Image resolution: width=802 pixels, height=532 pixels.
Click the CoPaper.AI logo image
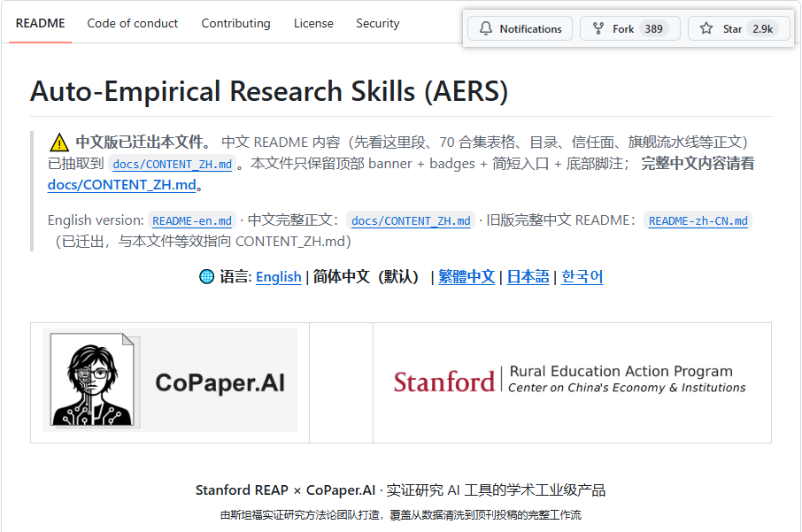click(x=170, y=380)
